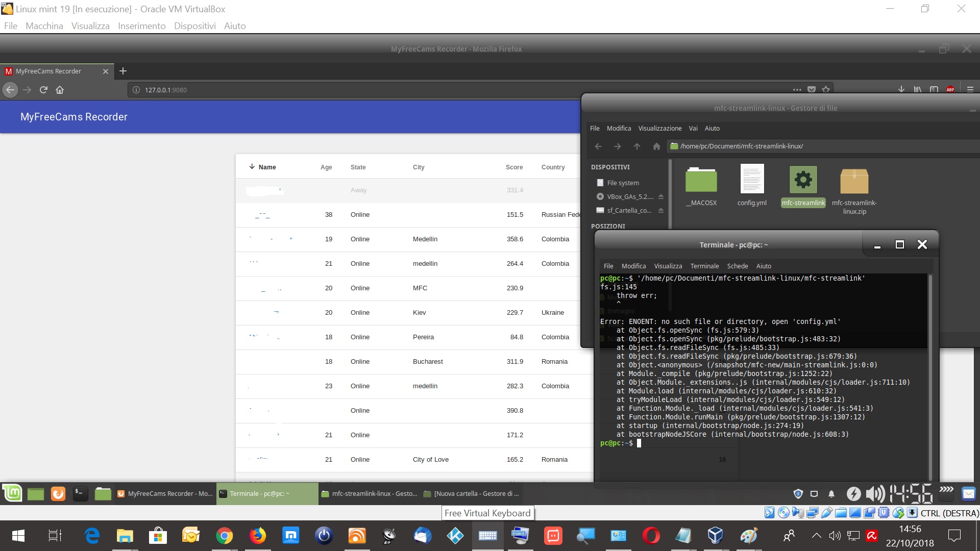Show hidden Windows tray icons
The image size is (980, 551).
[816, 536]
